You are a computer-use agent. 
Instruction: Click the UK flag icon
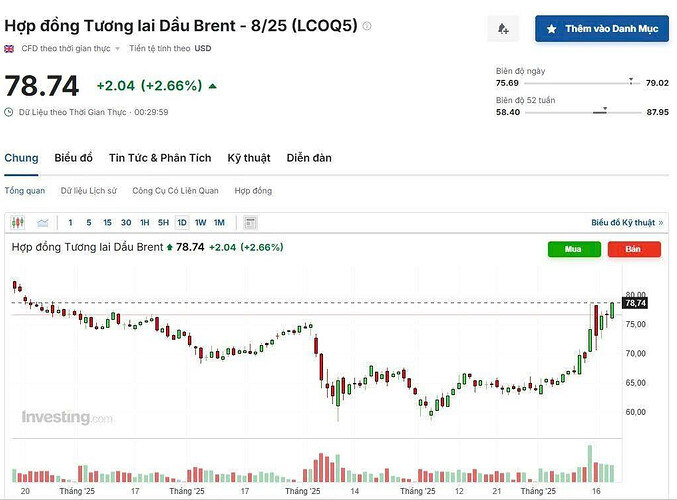tap(9, 48)
